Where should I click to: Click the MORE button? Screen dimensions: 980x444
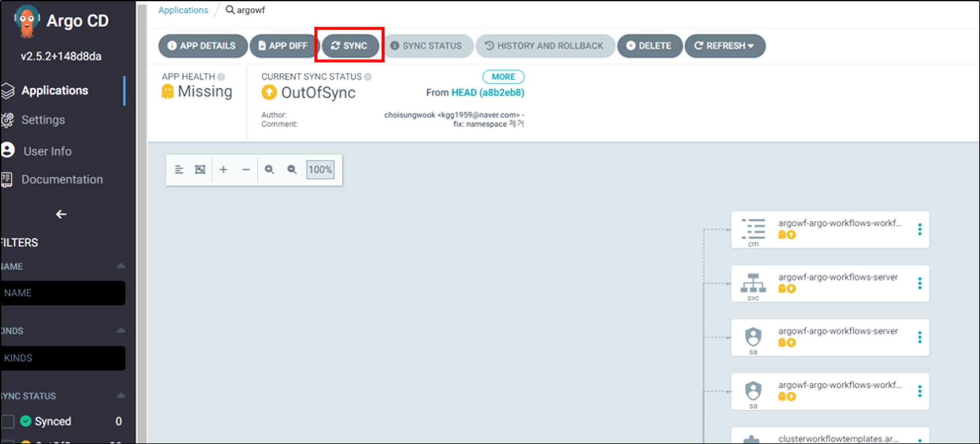[503, 77]
